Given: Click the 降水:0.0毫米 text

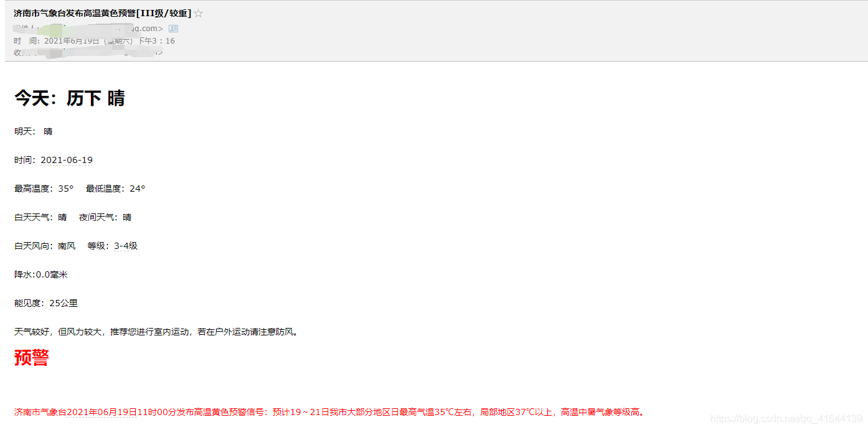Looking at the screenshot, I should 40,274.
